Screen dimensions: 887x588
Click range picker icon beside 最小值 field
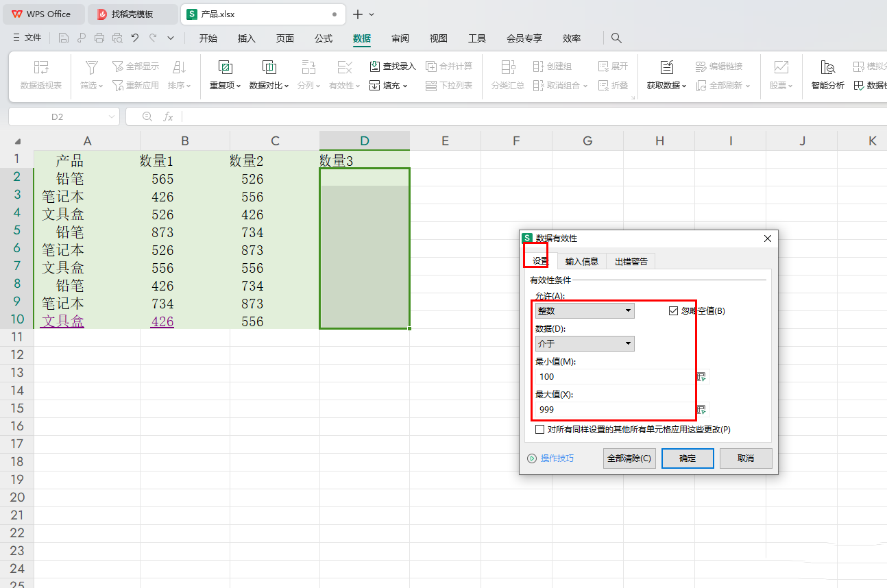[x=702, y=376]
